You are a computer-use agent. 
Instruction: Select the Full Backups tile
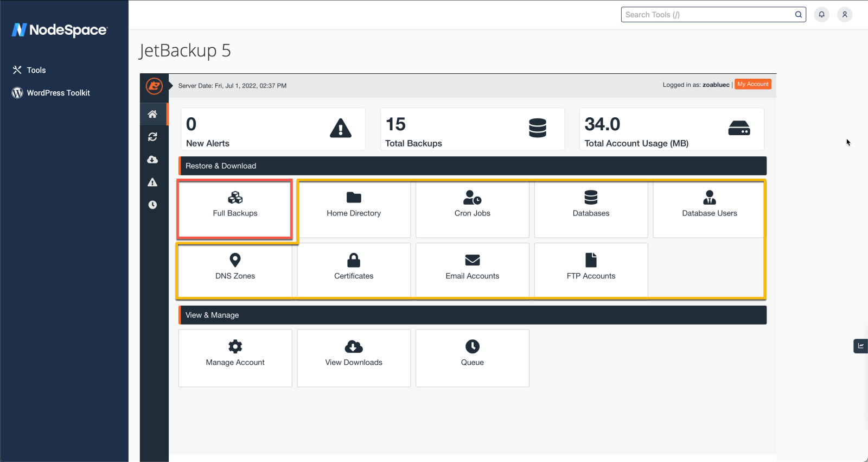click(235, 209)
